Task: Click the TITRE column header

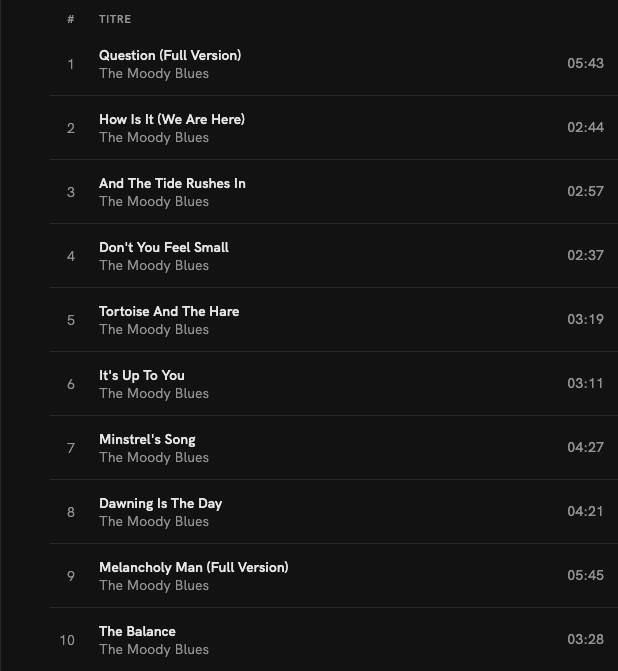Action: pyautogui.click(x=115, y=19)
